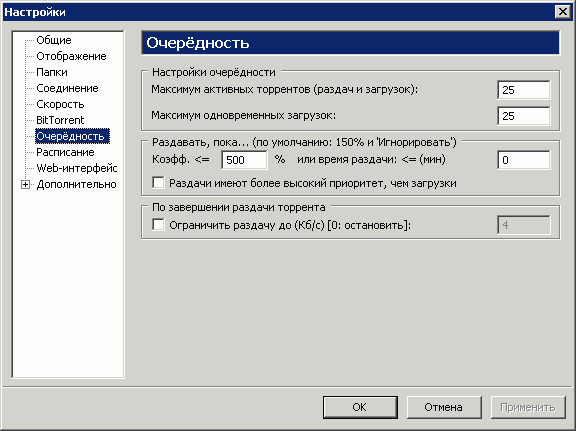
Task: Focus the Коэфф. ratio percent field
Action: pos(244,160)
